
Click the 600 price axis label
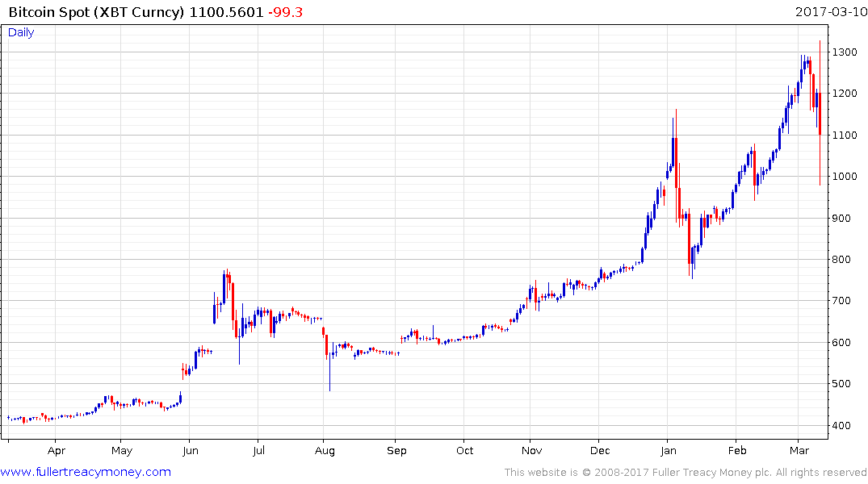(x=841, y=342)
